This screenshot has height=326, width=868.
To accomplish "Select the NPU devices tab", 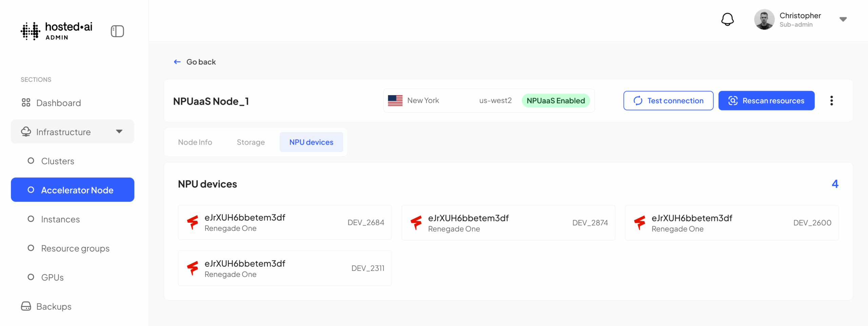I will (311, 142).
